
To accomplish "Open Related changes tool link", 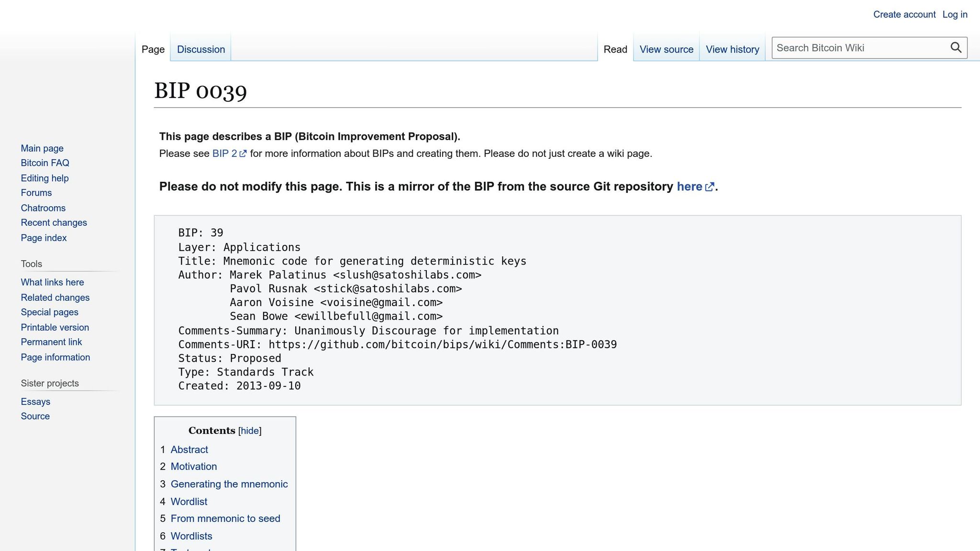I will (x=55, y=298).
